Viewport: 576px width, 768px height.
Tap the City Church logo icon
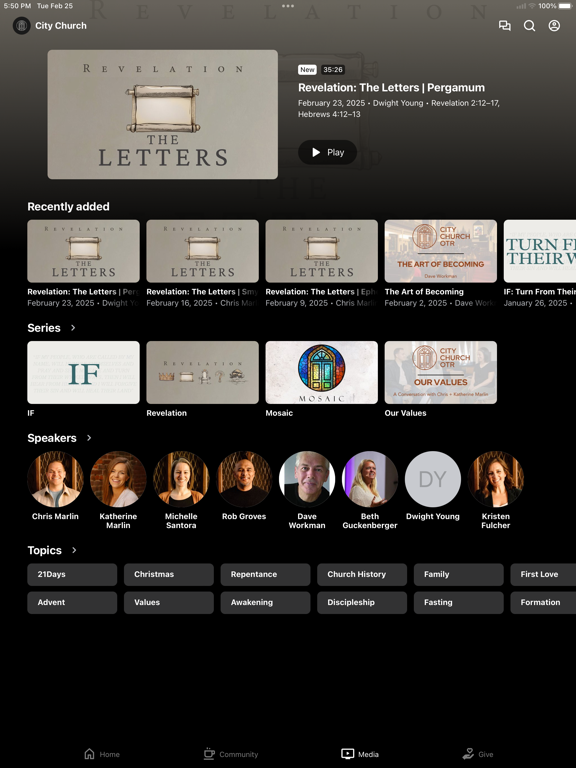[22, 25]
